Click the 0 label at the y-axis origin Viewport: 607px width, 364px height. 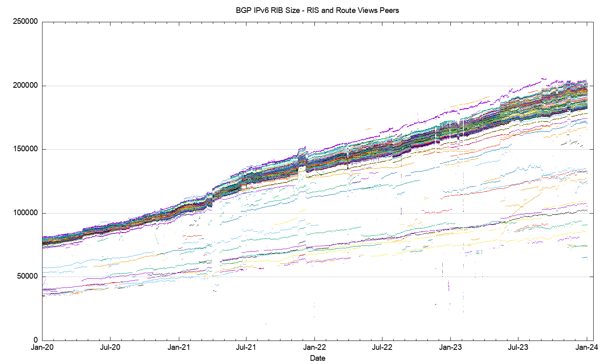35,340
